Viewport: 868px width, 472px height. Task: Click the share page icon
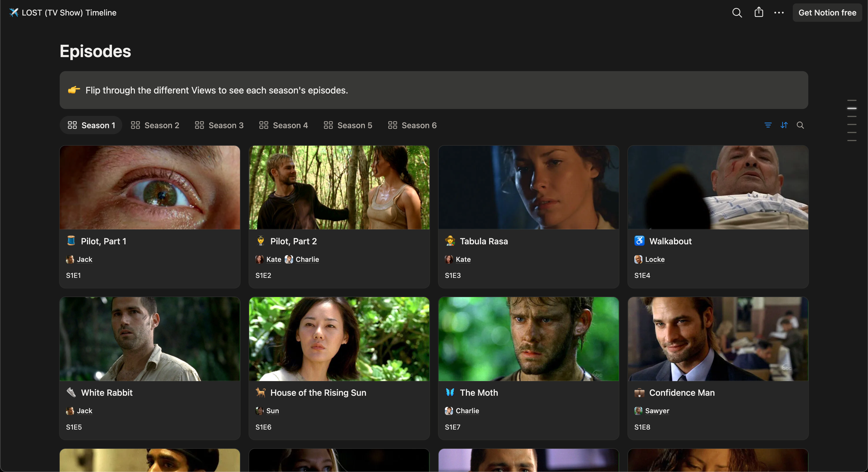(x=758, y=12)
